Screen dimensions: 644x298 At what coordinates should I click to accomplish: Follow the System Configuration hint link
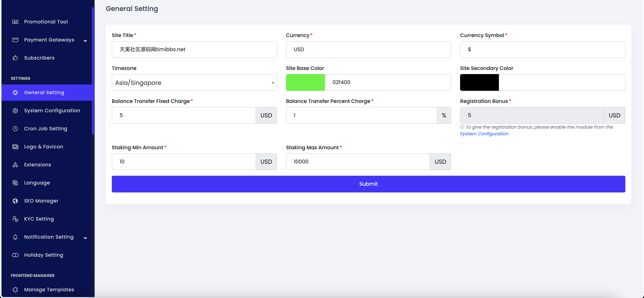(484, 134)
